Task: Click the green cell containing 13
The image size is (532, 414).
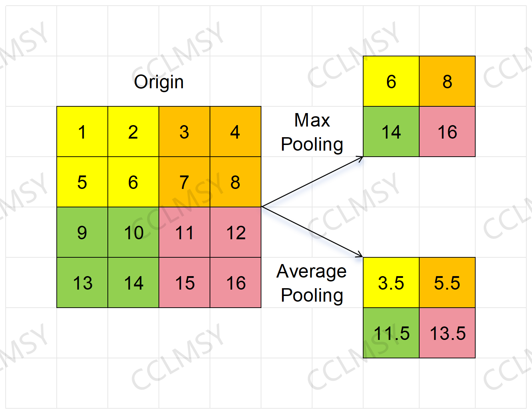Action: (x=82, y=283)
